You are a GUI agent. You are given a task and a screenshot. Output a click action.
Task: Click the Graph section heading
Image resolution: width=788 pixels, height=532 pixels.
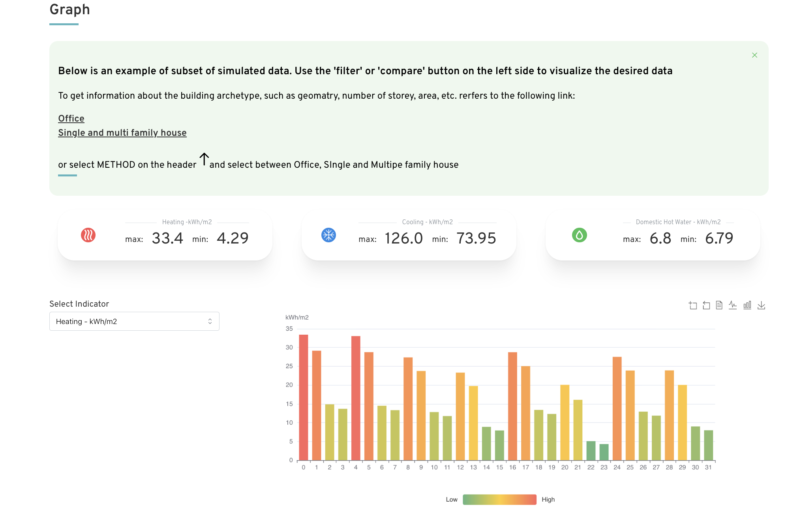click(70, 9)
